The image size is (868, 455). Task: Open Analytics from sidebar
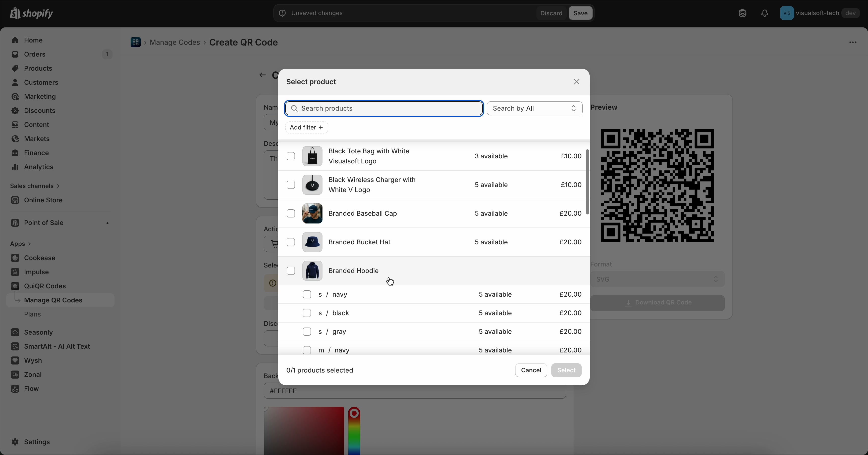39,167
